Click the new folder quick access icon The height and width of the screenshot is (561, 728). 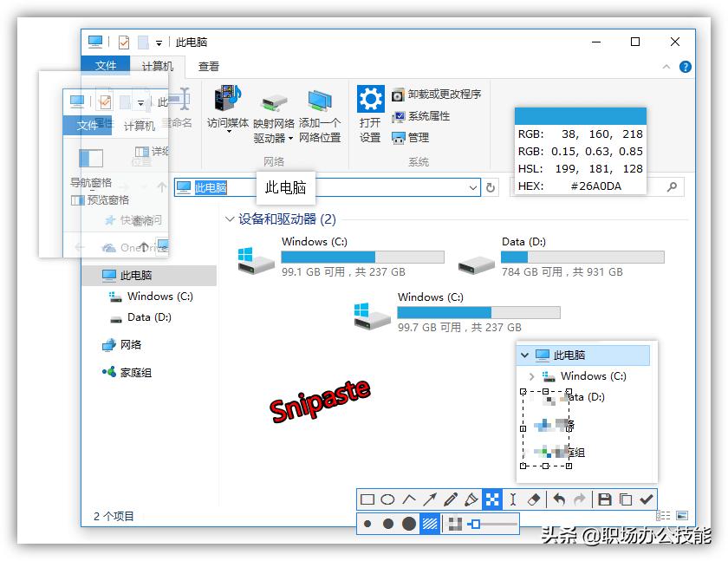point(143,42)
